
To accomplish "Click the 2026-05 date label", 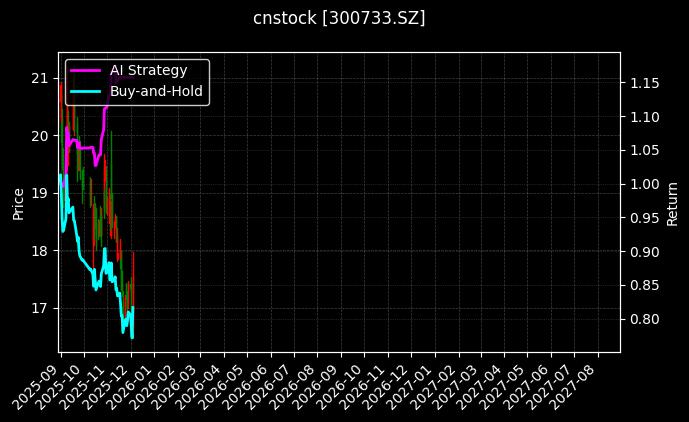I will coord(222,388).
